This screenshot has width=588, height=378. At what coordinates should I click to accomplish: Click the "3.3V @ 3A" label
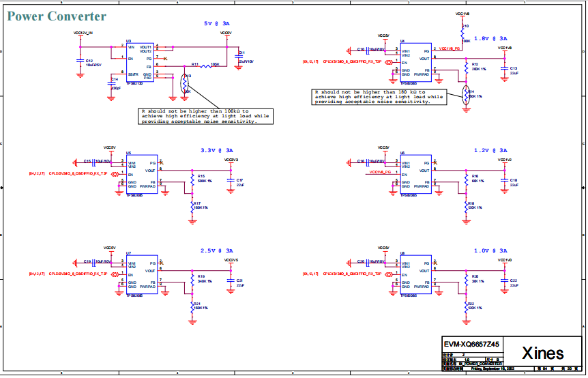(x=217, y=150)
